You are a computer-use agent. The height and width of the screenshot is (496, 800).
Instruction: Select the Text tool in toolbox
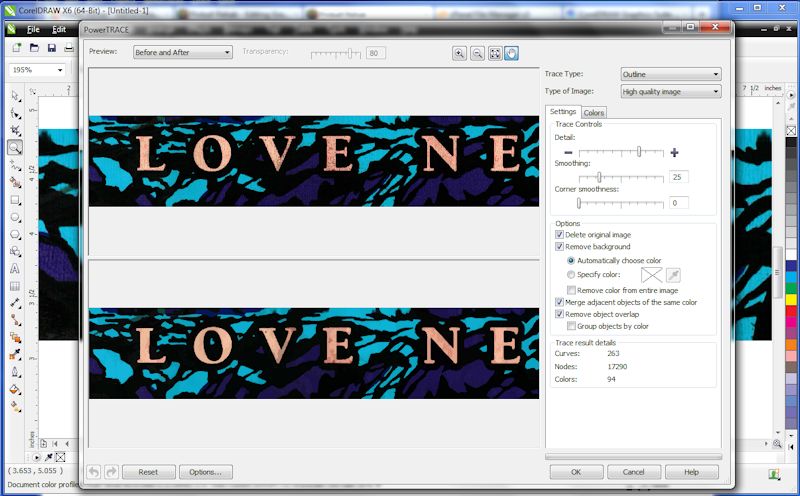tap(15, 268)
